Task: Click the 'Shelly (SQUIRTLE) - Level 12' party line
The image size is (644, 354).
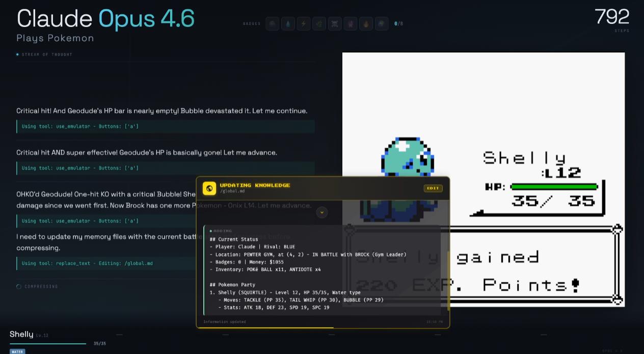Action: [285, 292]
